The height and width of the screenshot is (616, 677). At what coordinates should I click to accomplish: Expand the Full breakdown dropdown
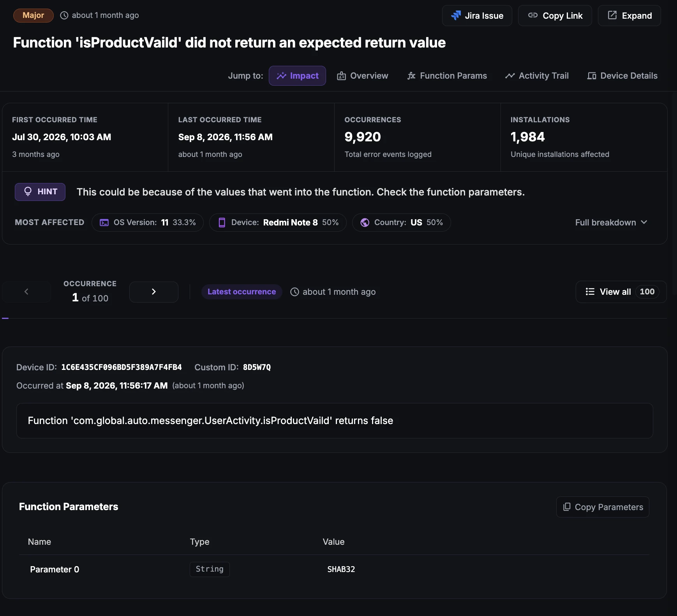pos(611,222)
